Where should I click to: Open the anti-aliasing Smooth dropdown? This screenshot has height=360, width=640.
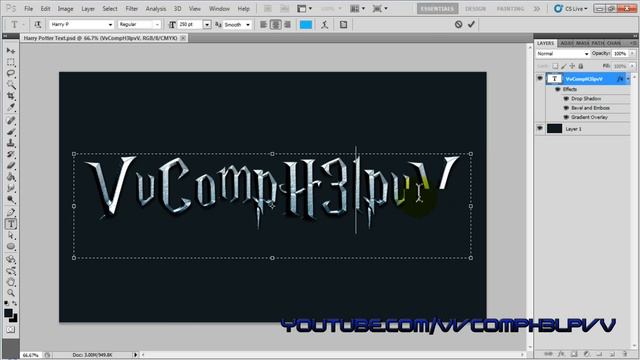(247, 25)
